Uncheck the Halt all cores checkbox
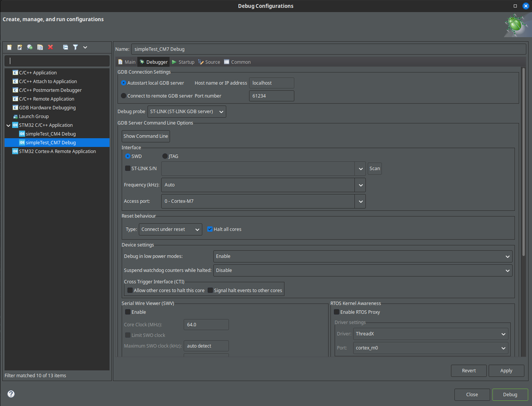 [x=210, y=229]
